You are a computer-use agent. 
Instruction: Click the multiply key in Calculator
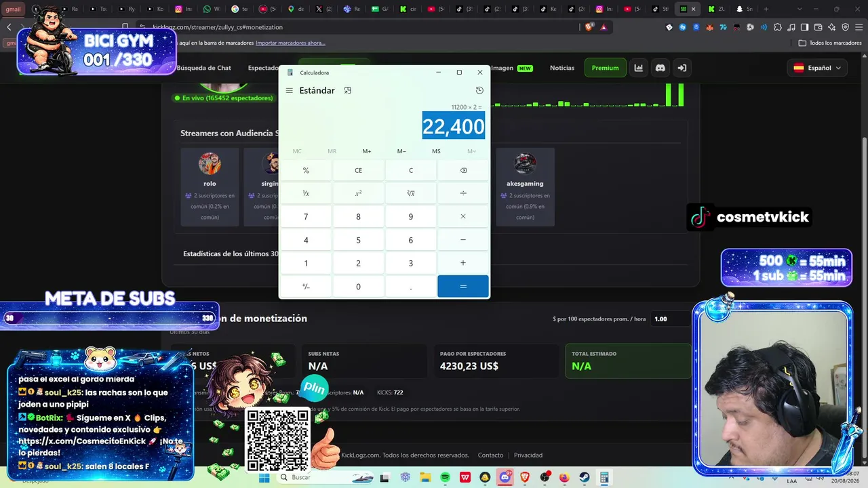pos(463,216)
